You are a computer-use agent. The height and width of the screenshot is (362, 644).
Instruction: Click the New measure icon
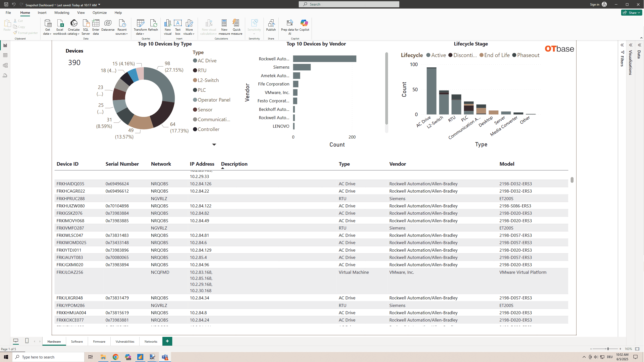(x=224, y=27)
